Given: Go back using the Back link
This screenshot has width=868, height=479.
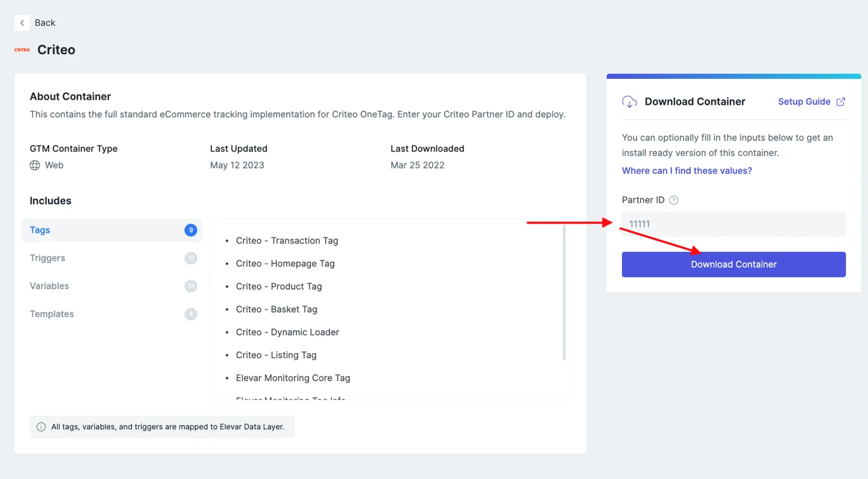Looking at the screenshot, I should point(45,23).
